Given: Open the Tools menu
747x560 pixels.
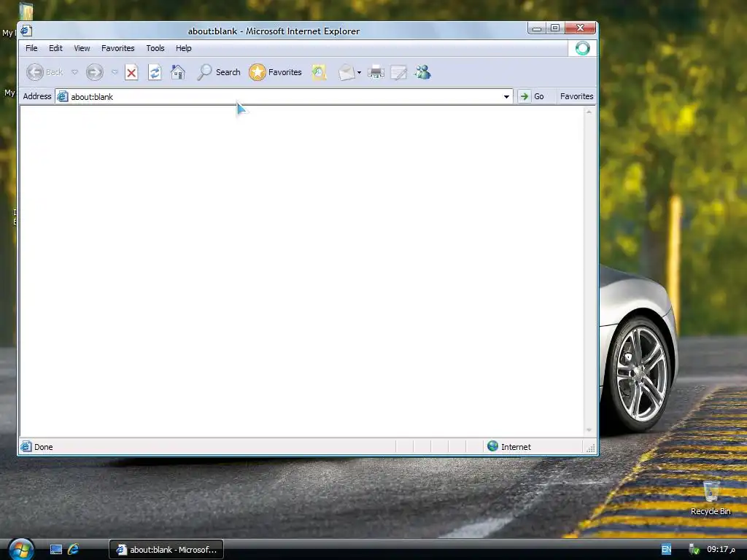Looking at the screenshot, I should [155, 48].
